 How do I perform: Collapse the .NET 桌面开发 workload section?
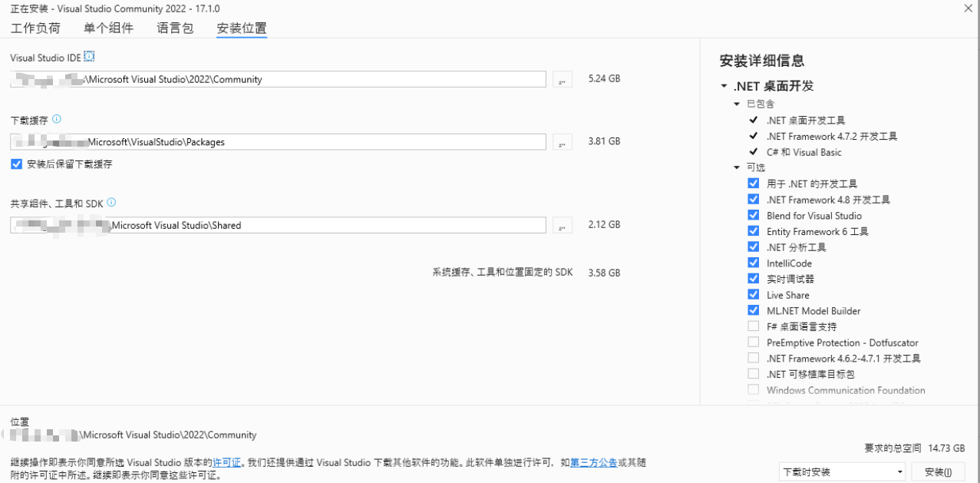click(724, 86)
